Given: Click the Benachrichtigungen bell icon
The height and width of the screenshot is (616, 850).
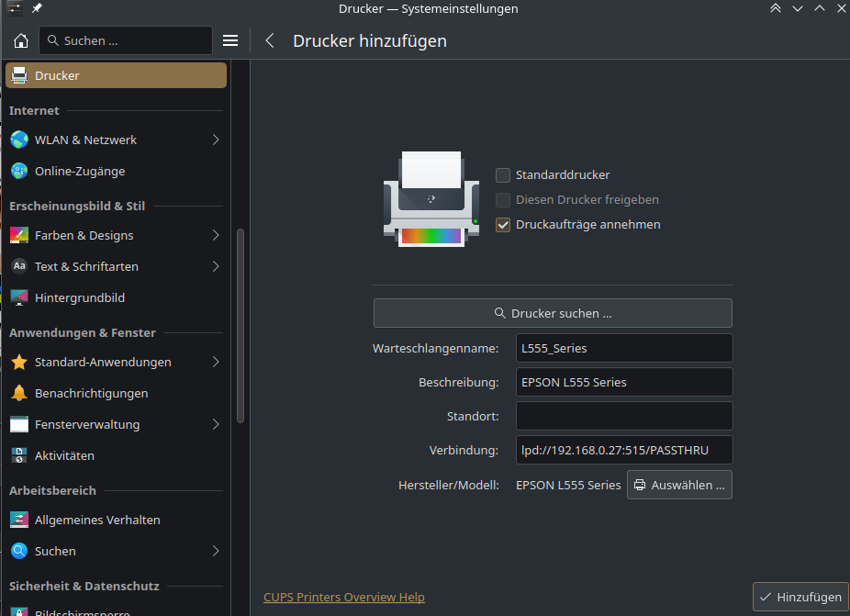Looking at the screenshot, I should tap(19, 393).
